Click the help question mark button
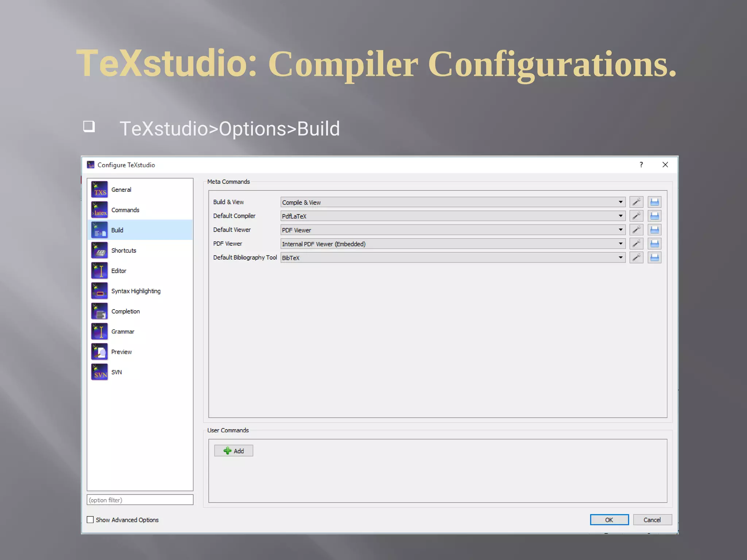The width and height of the screenshot is (747, 560). click(x=641, y=165)
